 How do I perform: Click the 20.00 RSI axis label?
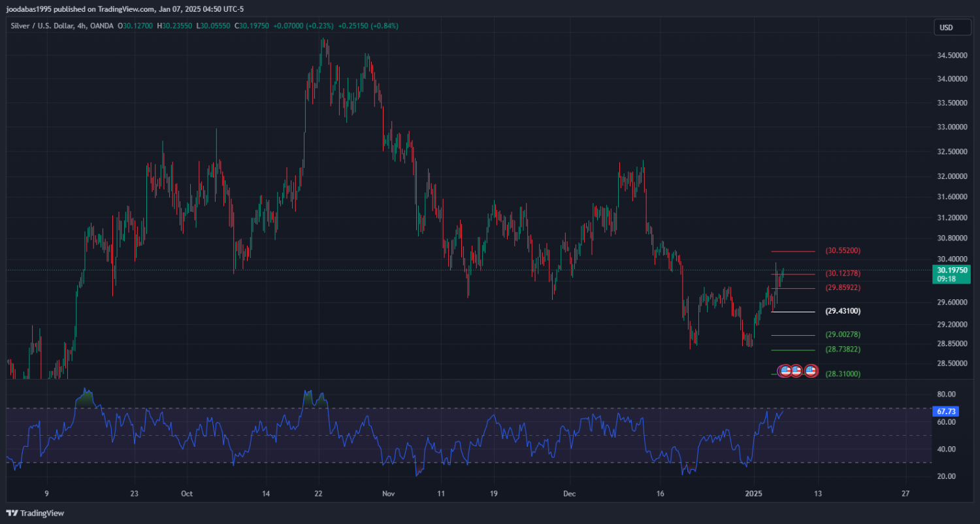[946, 476]
